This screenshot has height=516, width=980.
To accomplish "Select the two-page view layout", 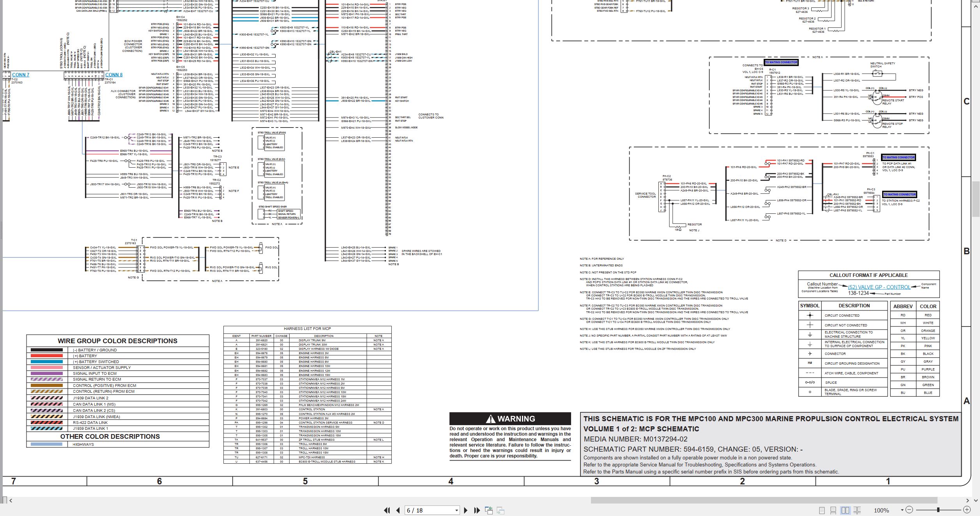I will click(845, 510).
